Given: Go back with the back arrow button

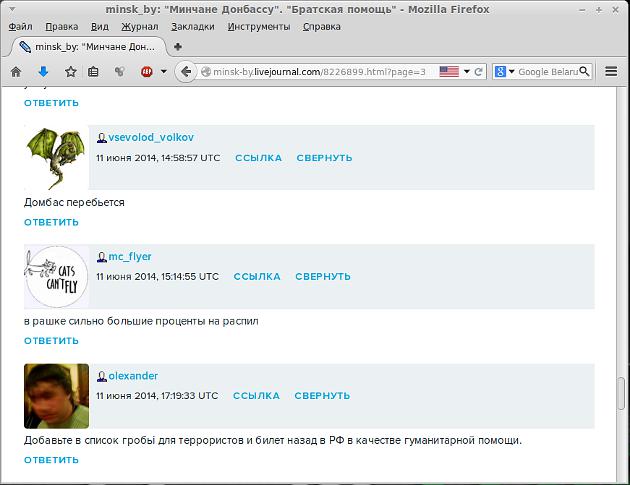Looking at the screenshot, I should click(x=184, y=72).
